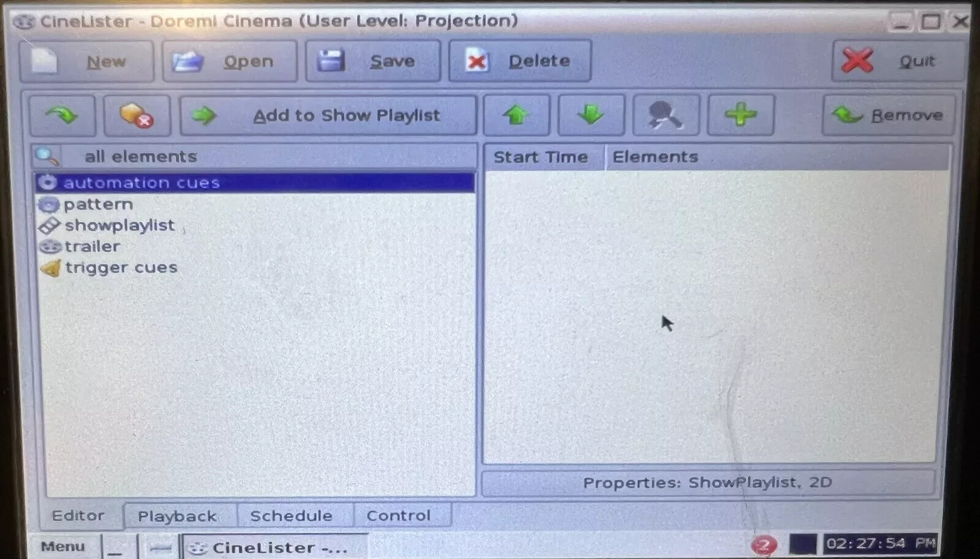Screen dimensions: 980x559
Task: Click the package with red X icon
Action: (137, 115)
